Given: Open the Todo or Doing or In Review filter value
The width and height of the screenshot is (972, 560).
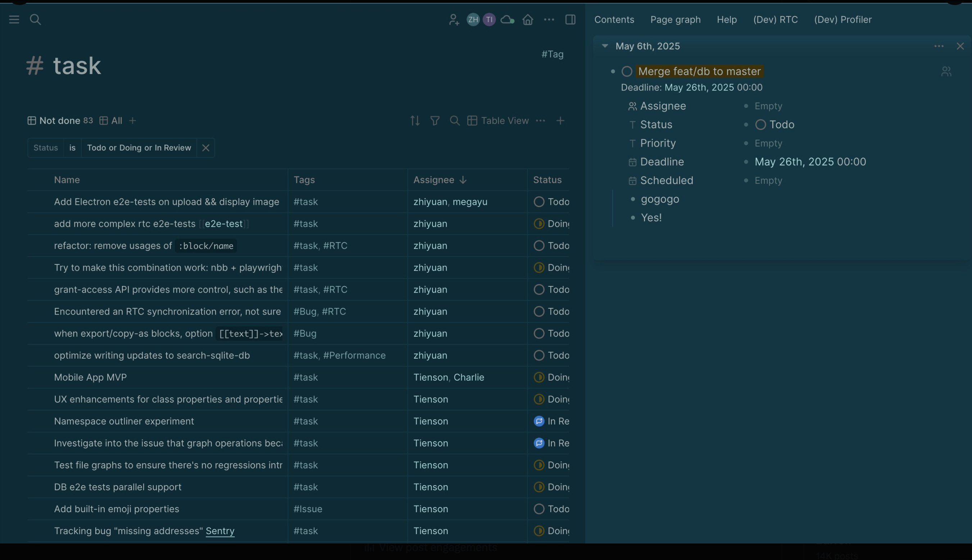Looking at the screenshot, I should pyautogui.click(x=139, y=148).
